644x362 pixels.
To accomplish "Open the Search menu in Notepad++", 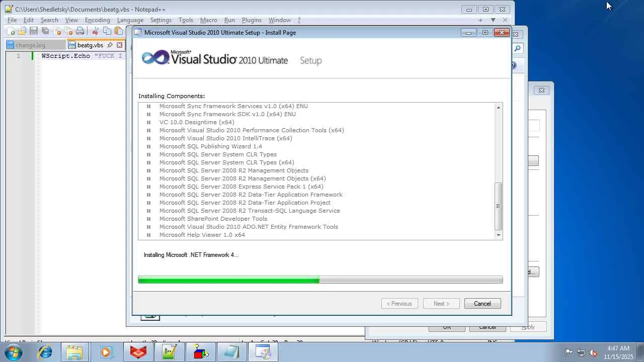I will pos(49,20).
